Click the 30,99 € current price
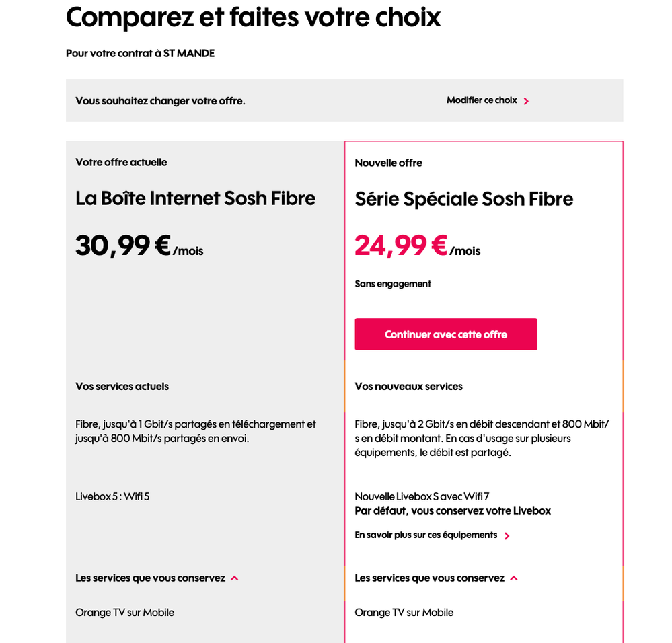The image size is (672, 643). pyautogui.click(x=123, y=245)
